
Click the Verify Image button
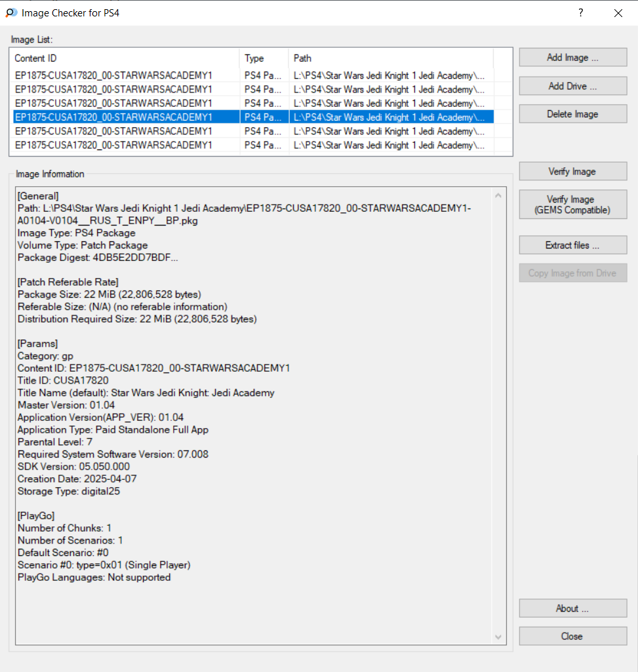coord(573,171)
